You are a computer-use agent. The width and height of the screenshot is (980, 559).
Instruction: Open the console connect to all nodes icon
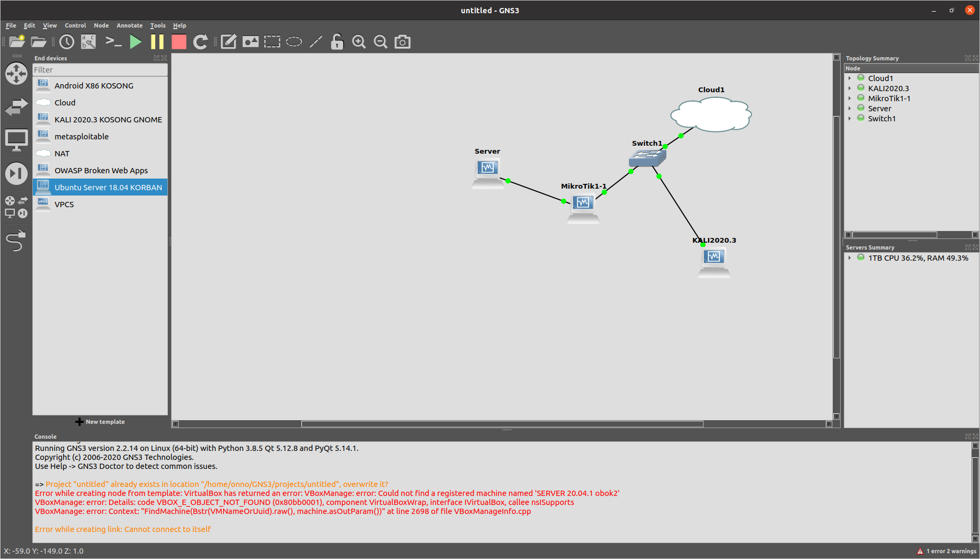(x=113, y=42)
